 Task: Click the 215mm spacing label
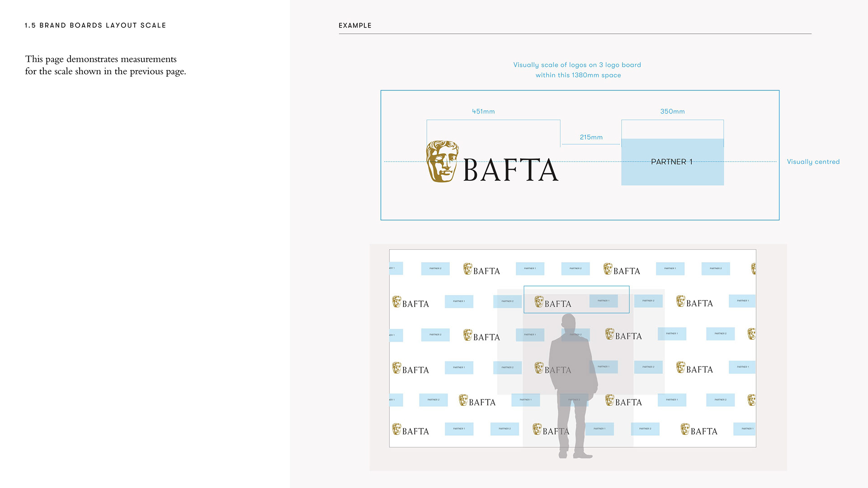(x=591, y=137)
